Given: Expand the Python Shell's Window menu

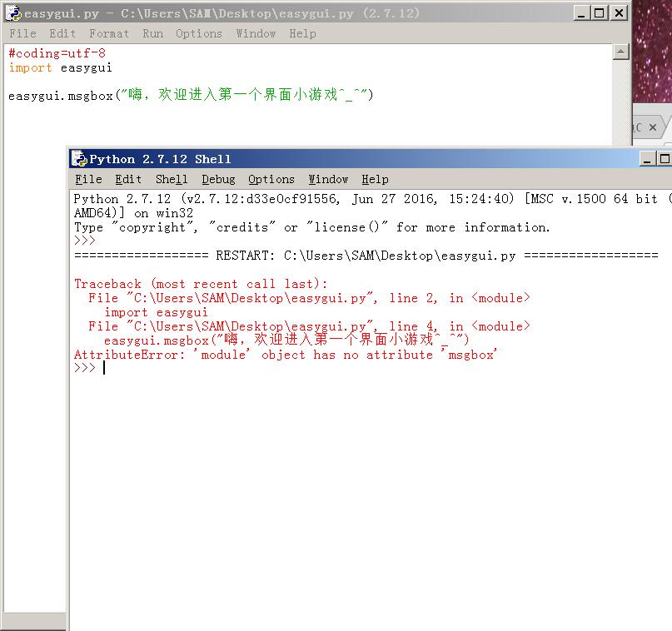Looking at the screenshot, I should tap(328, 179).
